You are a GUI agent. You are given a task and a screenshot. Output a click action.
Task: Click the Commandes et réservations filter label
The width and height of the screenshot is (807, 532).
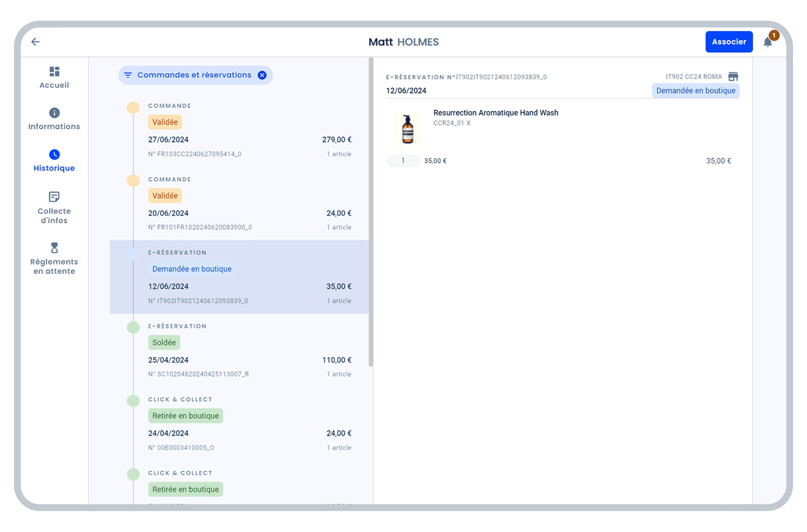(x=194, y=75)
